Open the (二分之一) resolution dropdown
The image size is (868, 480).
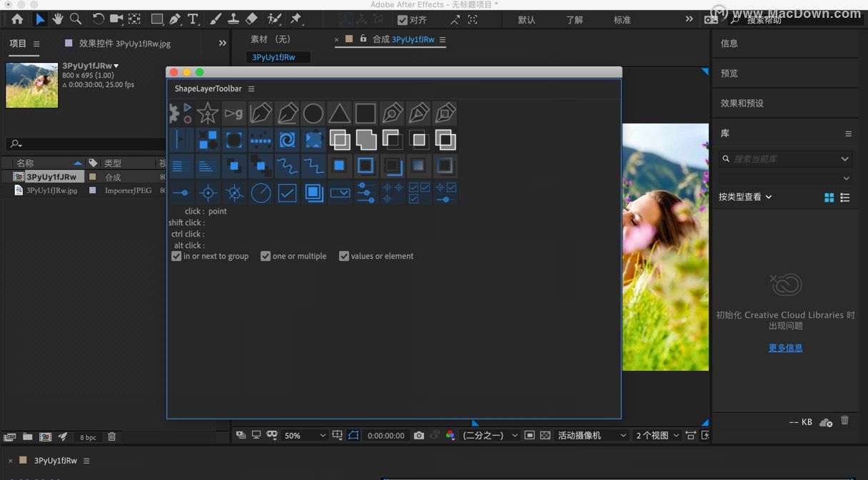pos(490,435)
